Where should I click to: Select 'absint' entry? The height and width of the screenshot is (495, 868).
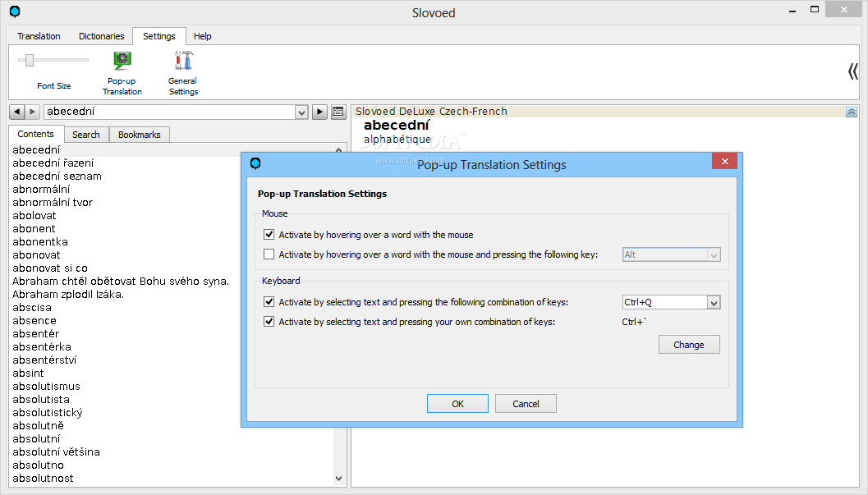[x=28, y=374]
